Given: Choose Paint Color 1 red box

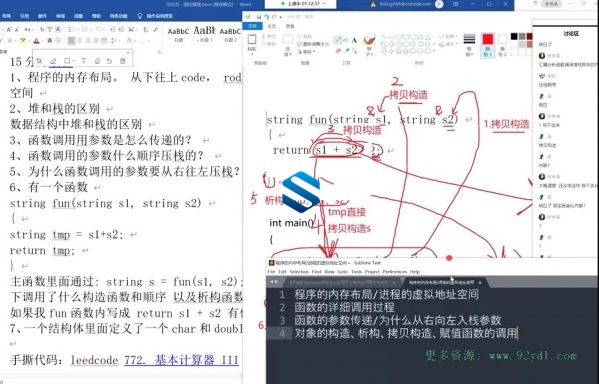Looking at the screenshot, I should 487,39.
